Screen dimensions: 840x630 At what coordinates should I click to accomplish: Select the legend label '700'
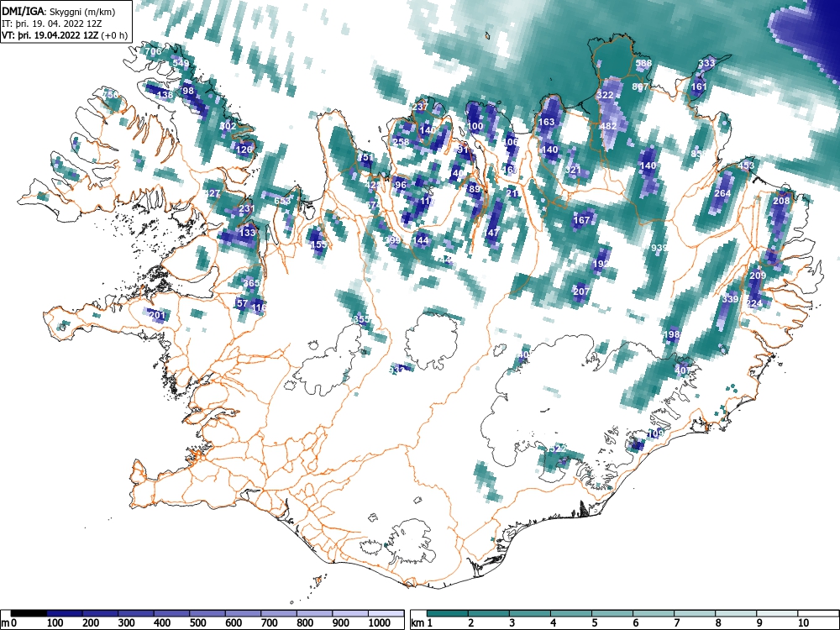[x=269, y=623]
